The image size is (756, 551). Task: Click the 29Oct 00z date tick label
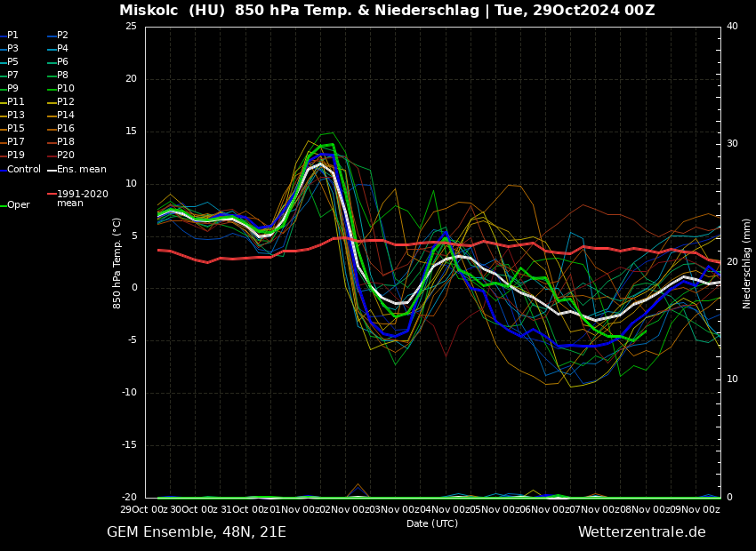[144, 509]
